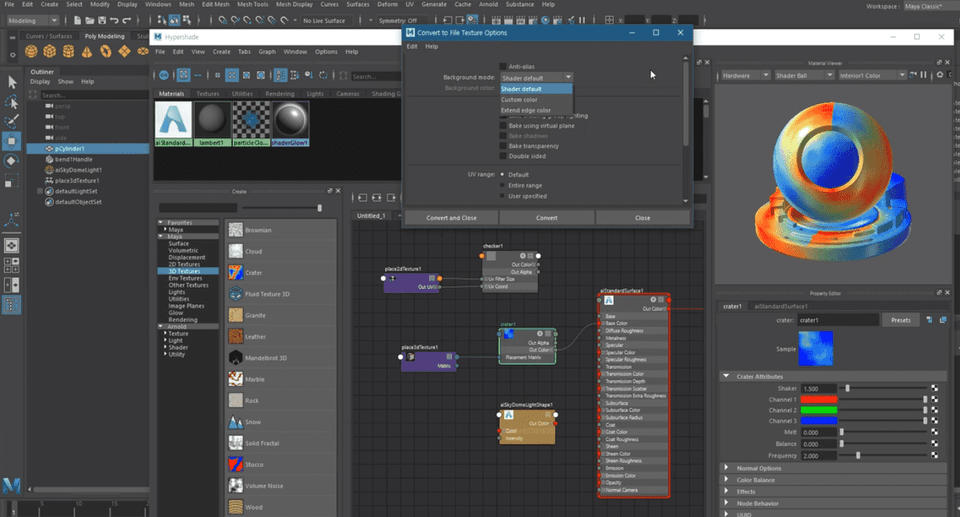960x517 pixels.
Task: Click the crater Sample texture preview
Action: pyautogui.click(x=816, y=349)
